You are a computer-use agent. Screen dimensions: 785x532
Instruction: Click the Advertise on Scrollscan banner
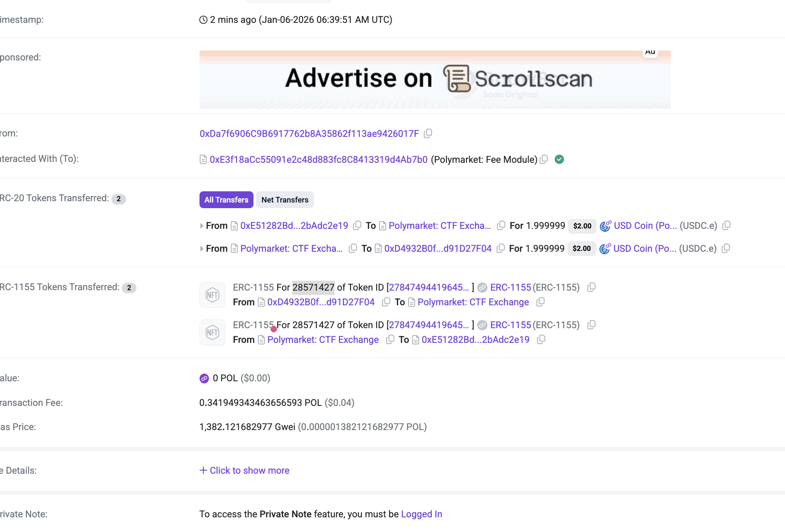tap(435, 79)
